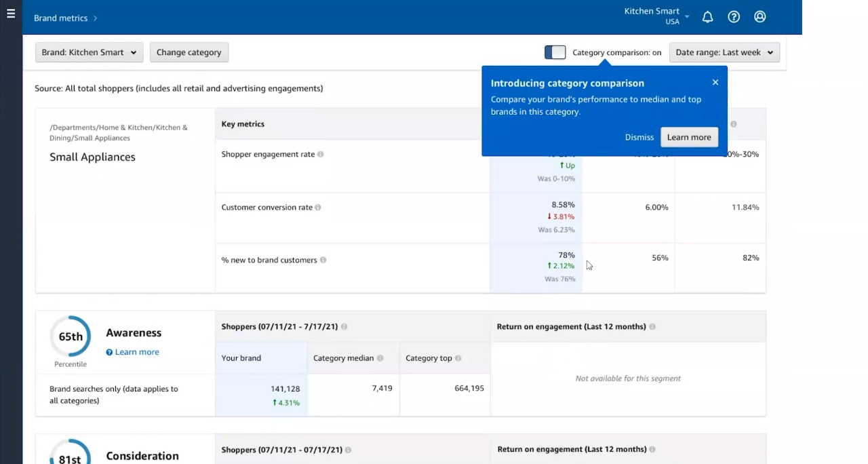Image resolution: width=868 pixels, height=464 pixels.
Task: Click the 65th percentile Awareness gauge
Action: pyautogui.click(x=71, y=336)
